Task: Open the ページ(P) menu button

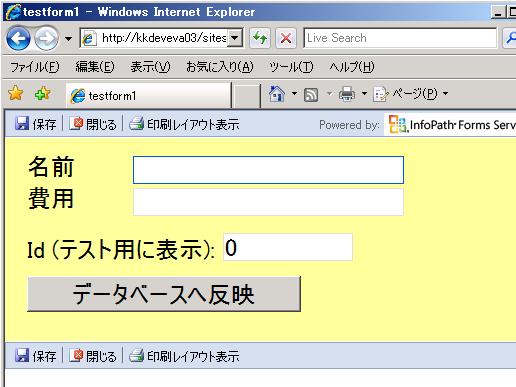Action: (x=411, y=94)
